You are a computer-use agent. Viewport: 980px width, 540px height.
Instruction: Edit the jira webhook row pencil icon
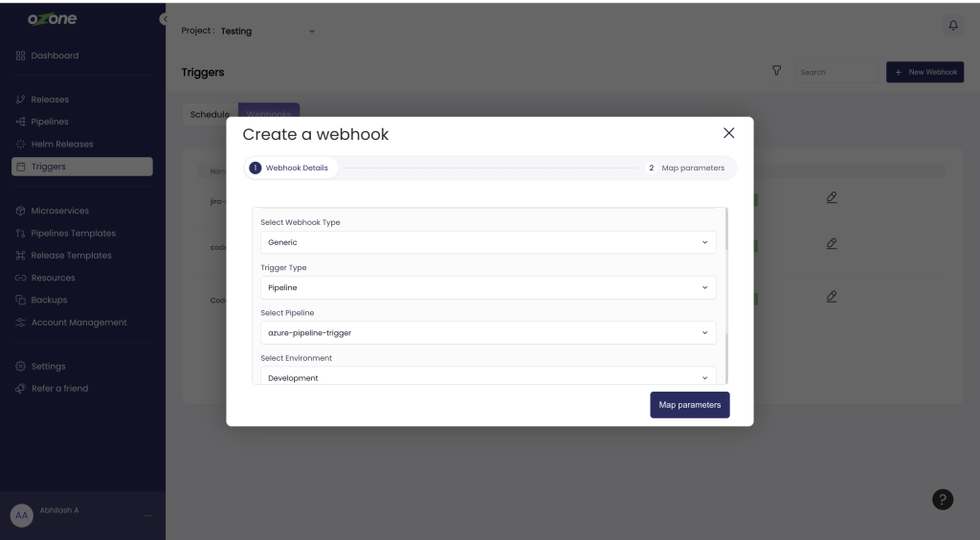pos(832,197)
